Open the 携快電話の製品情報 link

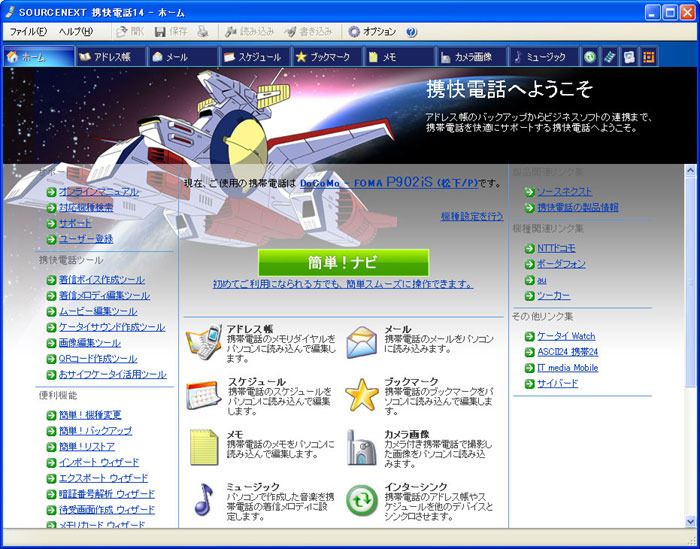(578, 208)
